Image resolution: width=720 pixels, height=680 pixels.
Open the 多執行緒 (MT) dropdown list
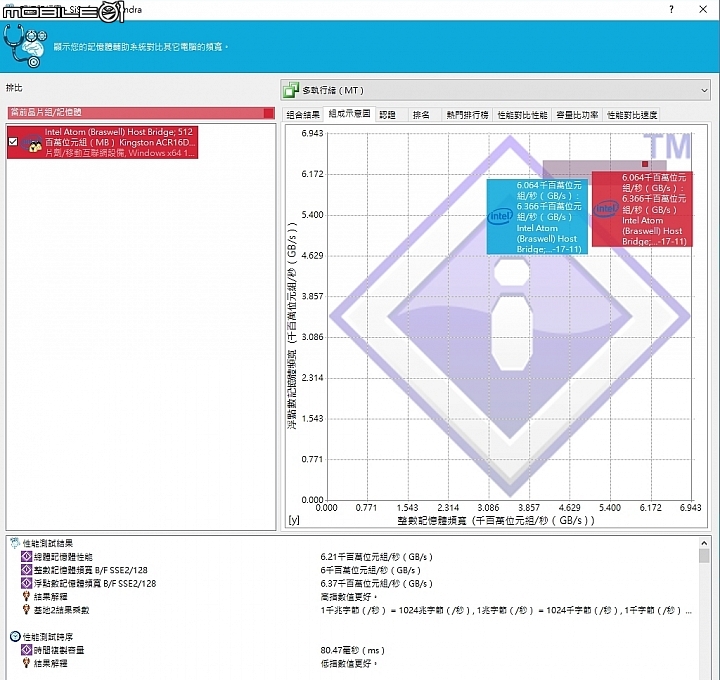click(x=495, y=90)
